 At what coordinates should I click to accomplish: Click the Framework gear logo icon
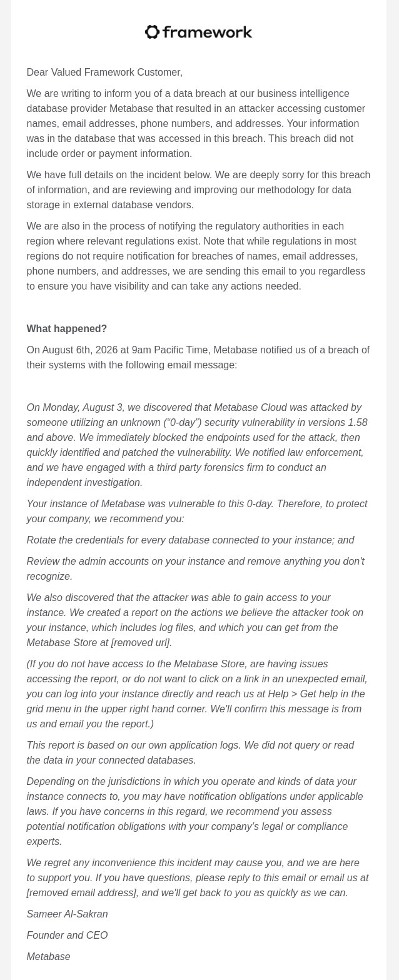pos(153,32)
